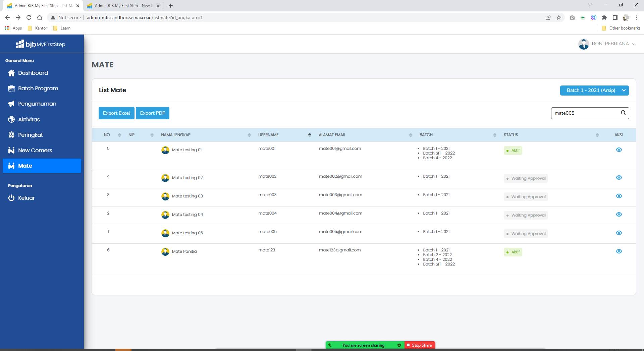Screen dimensions: 644x351
Task: View details of Mate testing 01
Action: click(x=619, y=150)
